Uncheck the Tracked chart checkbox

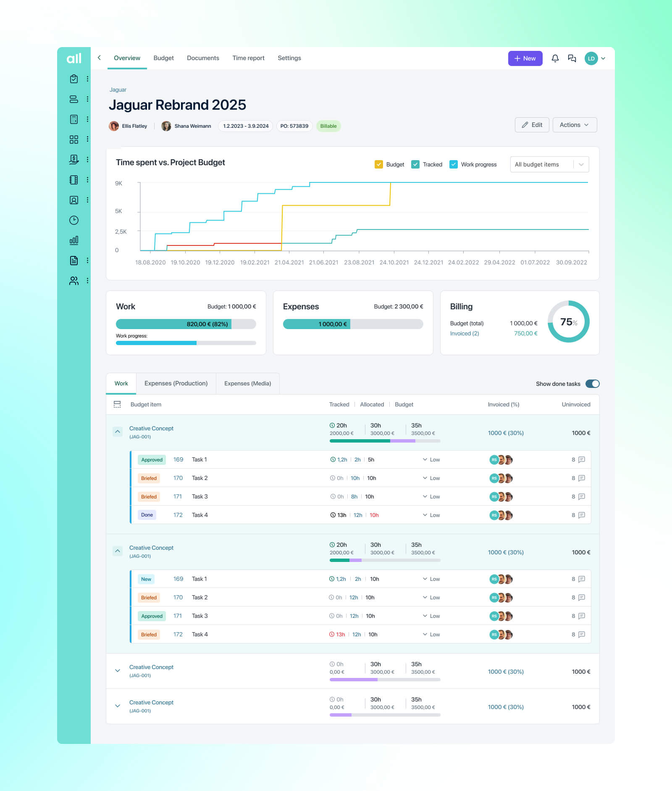click(415, 164)
